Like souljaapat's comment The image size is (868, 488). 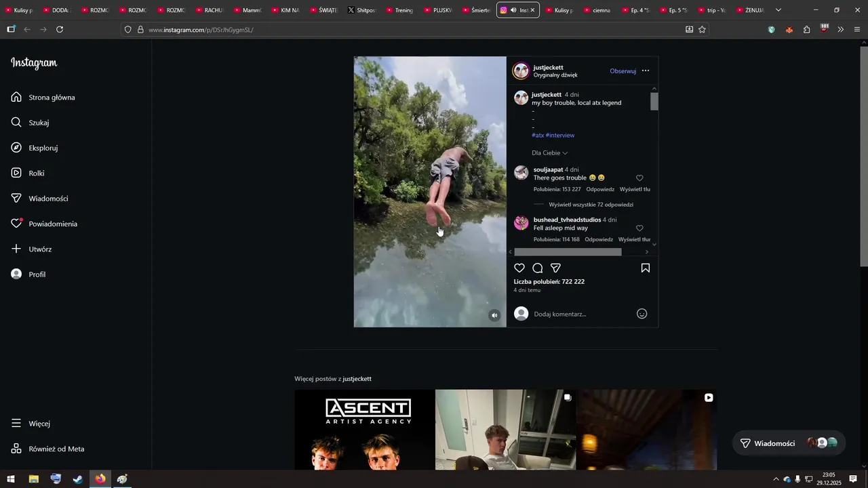[x=639, y=178]
